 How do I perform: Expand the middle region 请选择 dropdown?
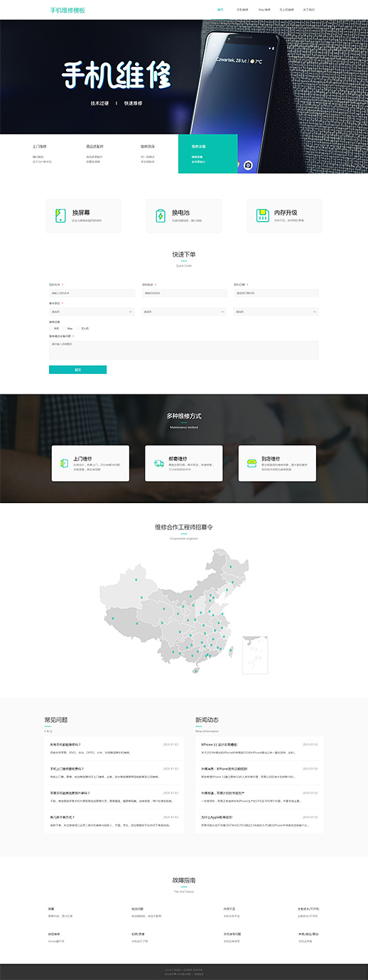(x=184, y=311)
